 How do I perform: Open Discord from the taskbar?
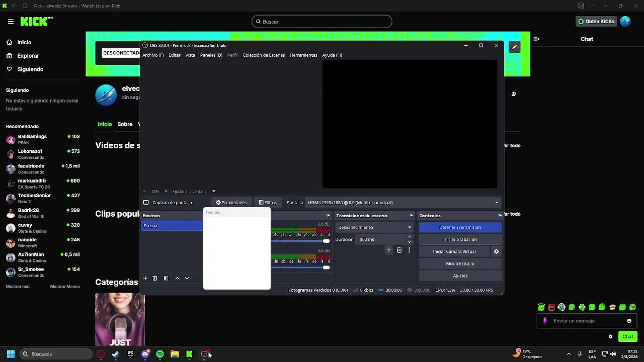pos(145,354)
